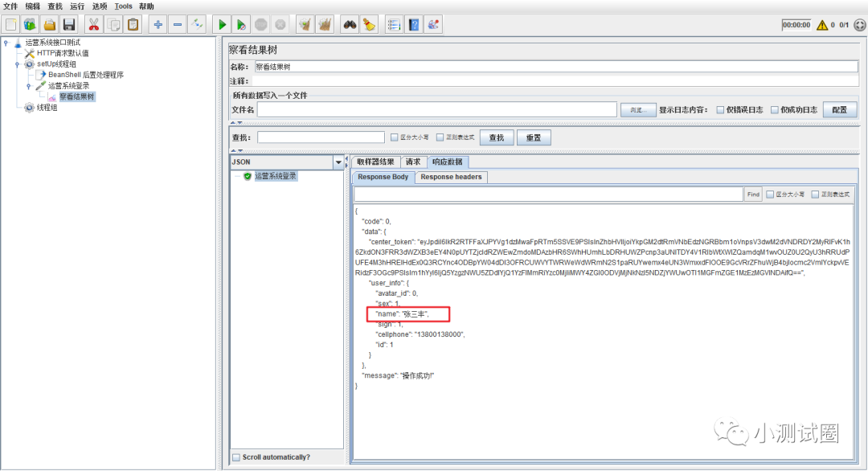Viewport: 868px width, 471px height.
Task: Click the 名称 input field
Action: (x=556, y=67)
